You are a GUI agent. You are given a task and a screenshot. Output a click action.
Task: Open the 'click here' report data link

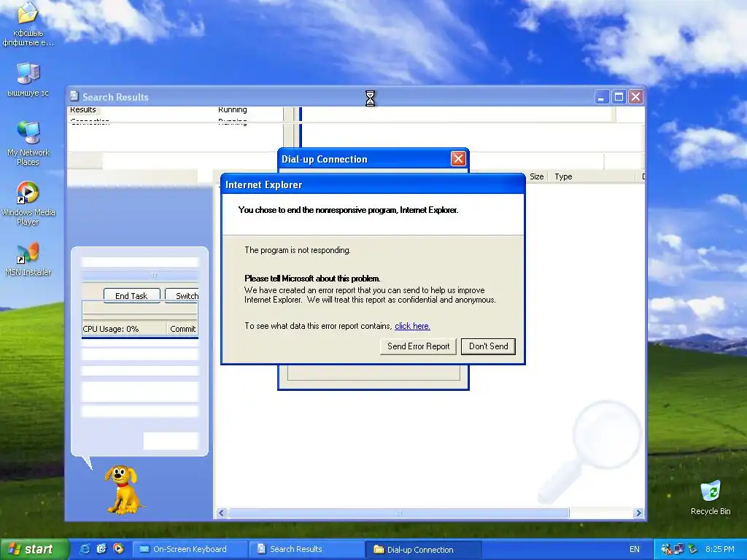pos(412,326)
